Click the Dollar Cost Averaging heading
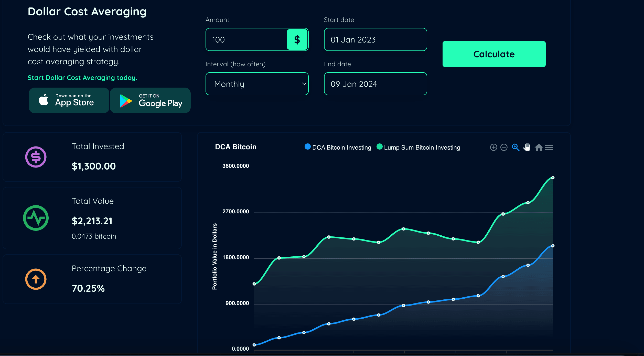The height and width of the screenshot is (356, 644). coord(87,12)
